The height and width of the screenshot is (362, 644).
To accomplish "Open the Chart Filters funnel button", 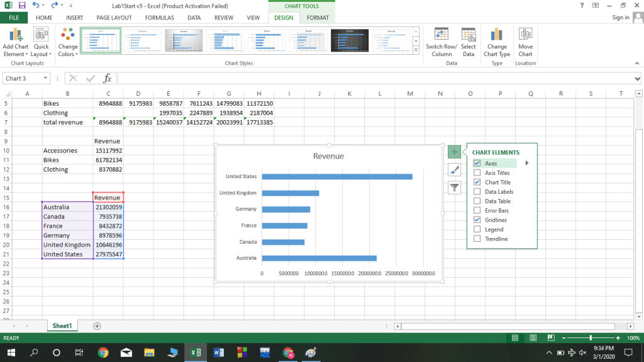I will 454,187.
